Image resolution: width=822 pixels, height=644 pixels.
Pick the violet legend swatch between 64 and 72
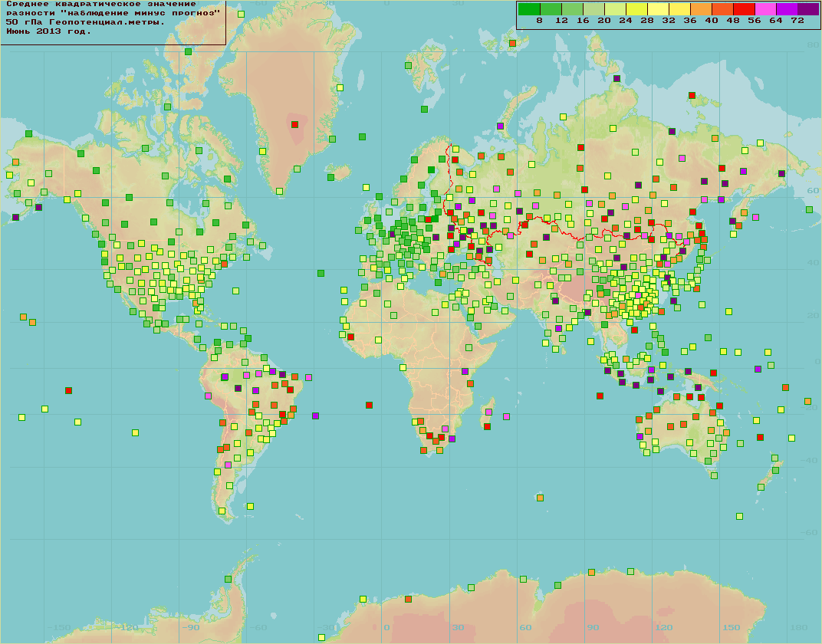[x=787, y=9]
